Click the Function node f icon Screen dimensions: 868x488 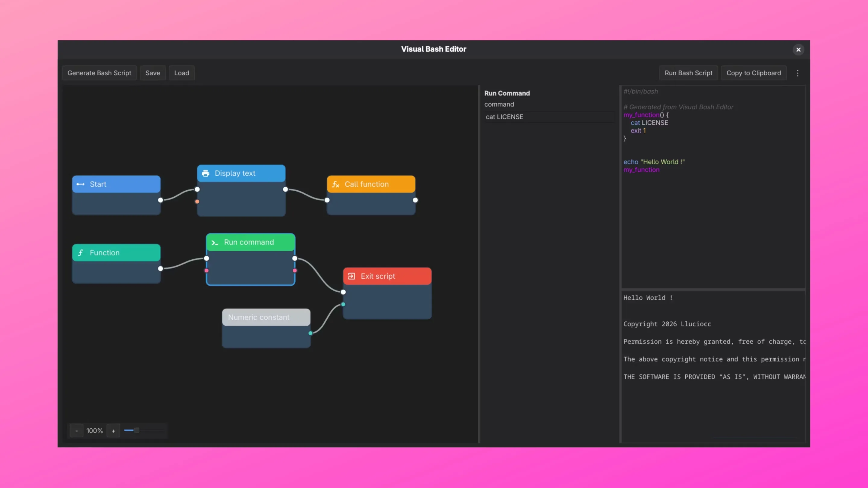tap(81, 253)
